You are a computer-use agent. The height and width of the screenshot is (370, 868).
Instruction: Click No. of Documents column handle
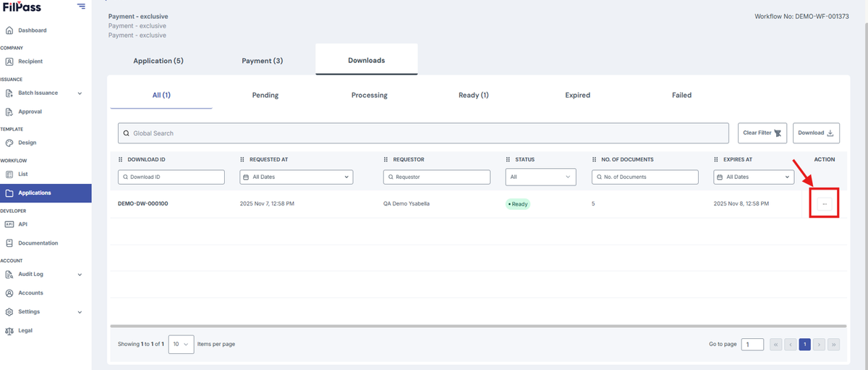tap(595, 159)
